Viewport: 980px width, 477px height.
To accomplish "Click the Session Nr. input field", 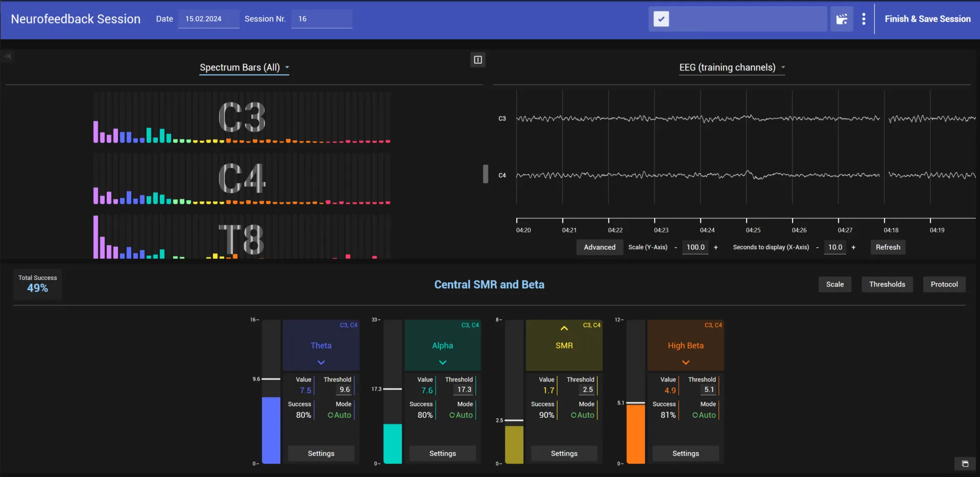I will (322, 19).
